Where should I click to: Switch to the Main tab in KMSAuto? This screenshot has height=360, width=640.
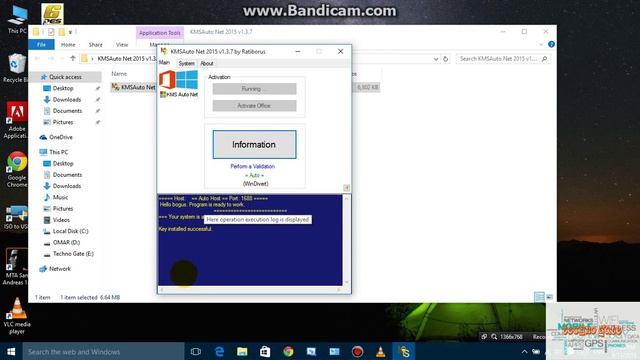(164, 62)
